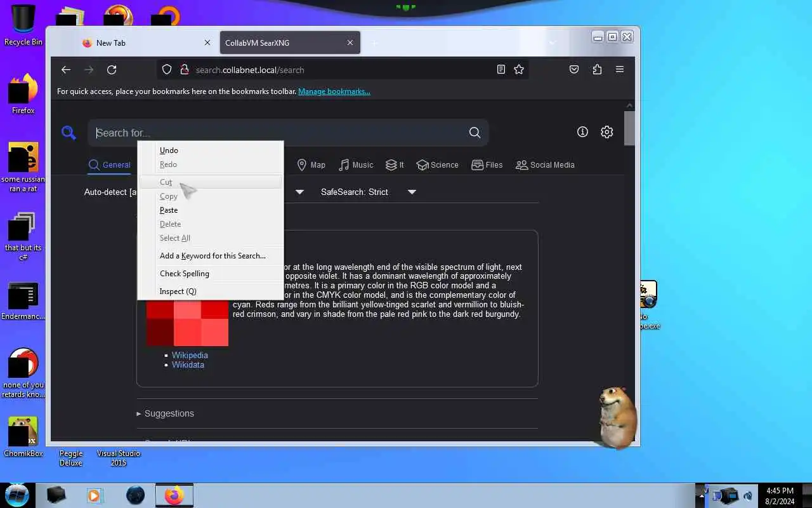
Task: Open the Pocket save icon
Action: (x=574, y=70)
